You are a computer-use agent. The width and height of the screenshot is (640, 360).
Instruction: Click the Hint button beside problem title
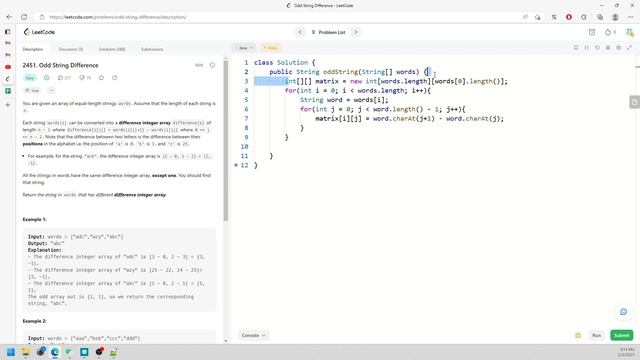(x=199, y=65)
